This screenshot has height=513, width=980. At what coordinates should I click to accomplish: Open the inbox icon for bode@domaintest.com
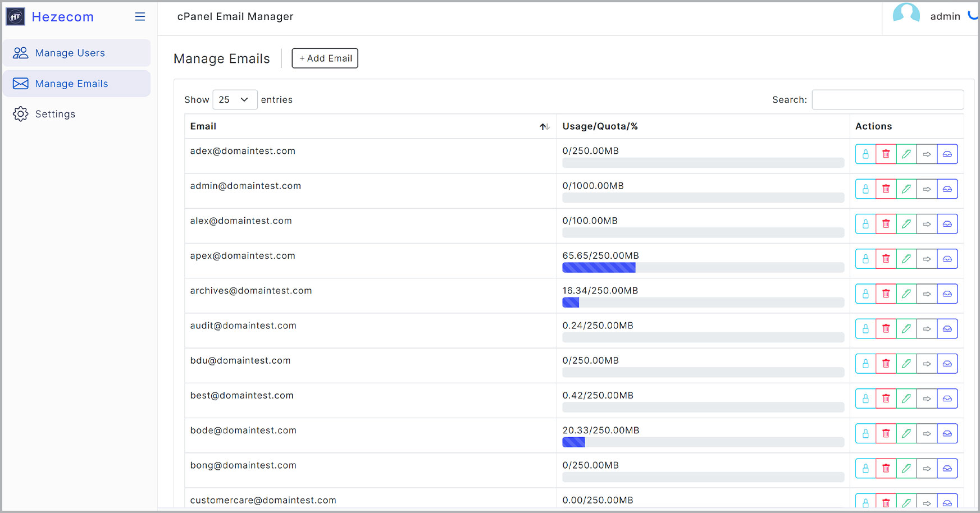[x=947, y=433]
